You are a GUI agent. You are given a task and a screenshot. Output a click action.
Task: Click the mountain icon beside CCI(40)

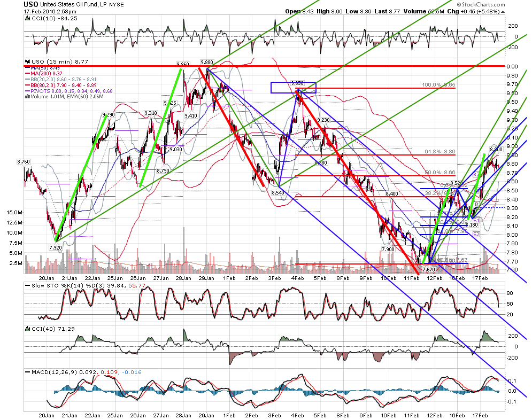[x=27, y=329]
